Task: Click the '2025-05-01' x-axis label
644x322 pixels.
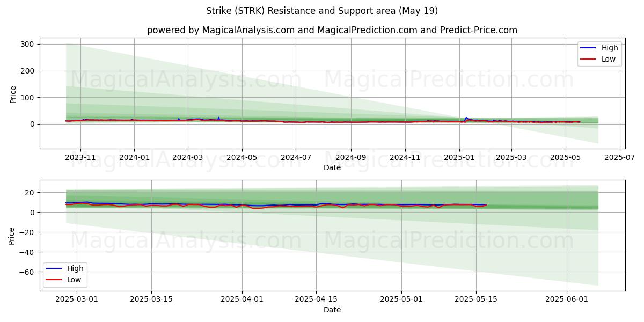Action: pyautogui.click(x=401, y=301)
